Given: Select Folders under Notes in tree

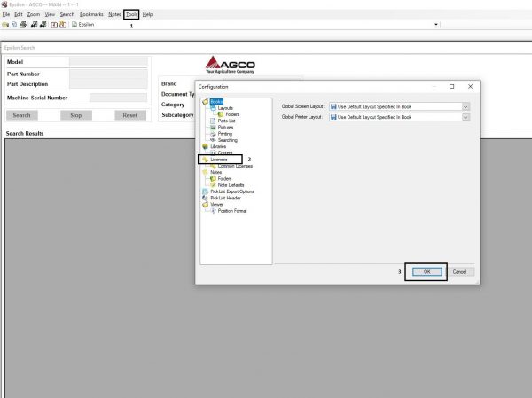Looking at the screenshot, I should point(224,178).
